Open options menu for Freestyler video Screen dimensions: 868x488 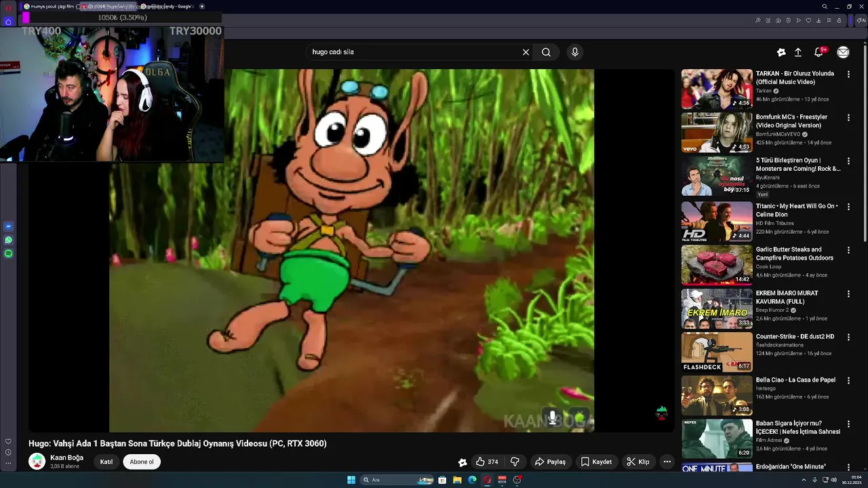coord(848,117)
